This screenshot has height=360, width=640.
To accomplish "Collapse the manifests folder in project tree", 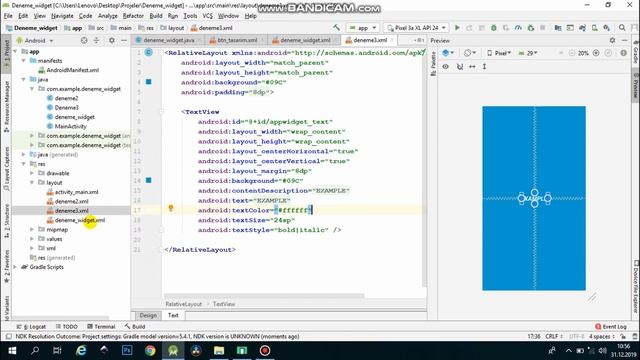I will (24, 60).
